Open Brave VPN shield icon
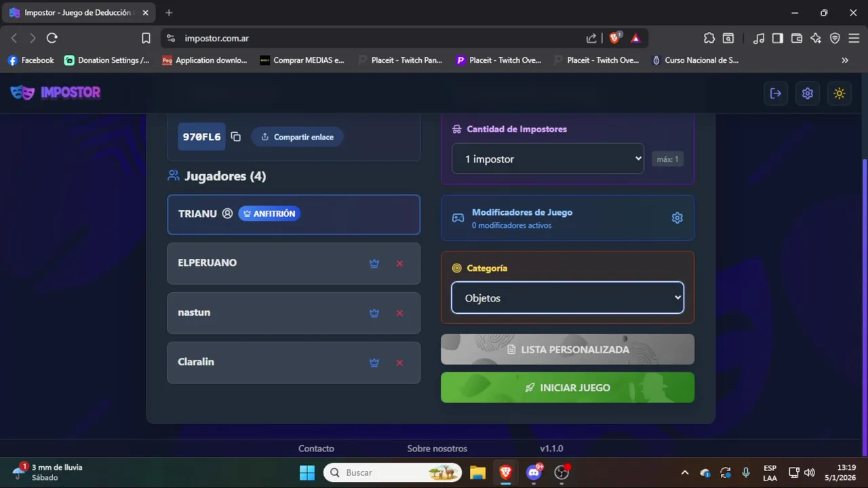Screen dimensions: 868x488 coord(835,39)
